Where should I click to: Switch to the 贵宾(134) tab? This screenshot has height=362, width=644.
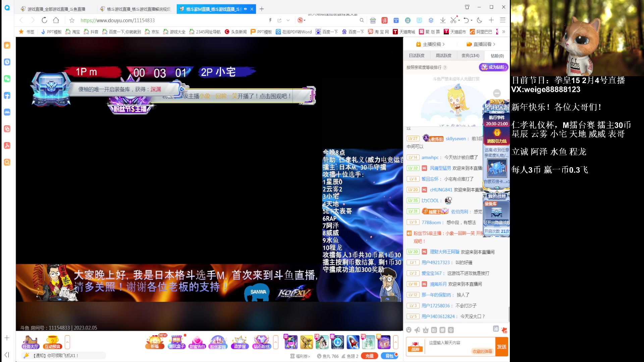click(470, 56)
